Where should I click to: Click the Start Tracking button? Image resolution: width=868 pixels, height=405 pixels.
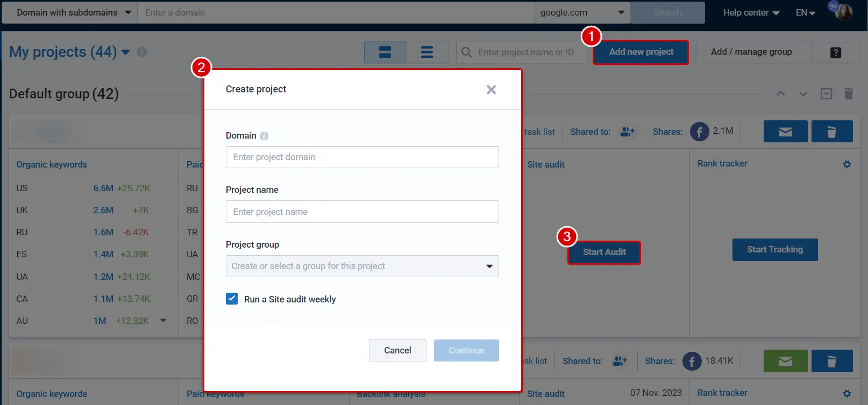(x=775, y=250)
